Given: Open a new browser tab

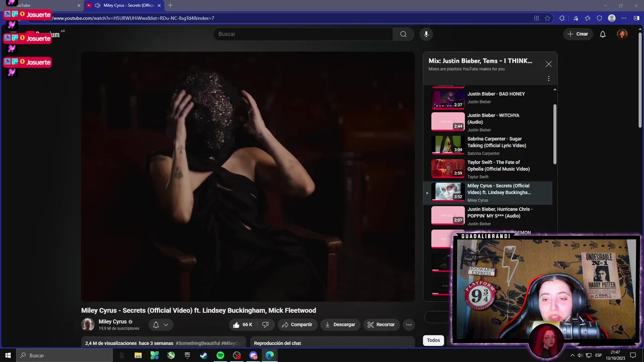Looking at the screenshot, I should tap(170, 6).
